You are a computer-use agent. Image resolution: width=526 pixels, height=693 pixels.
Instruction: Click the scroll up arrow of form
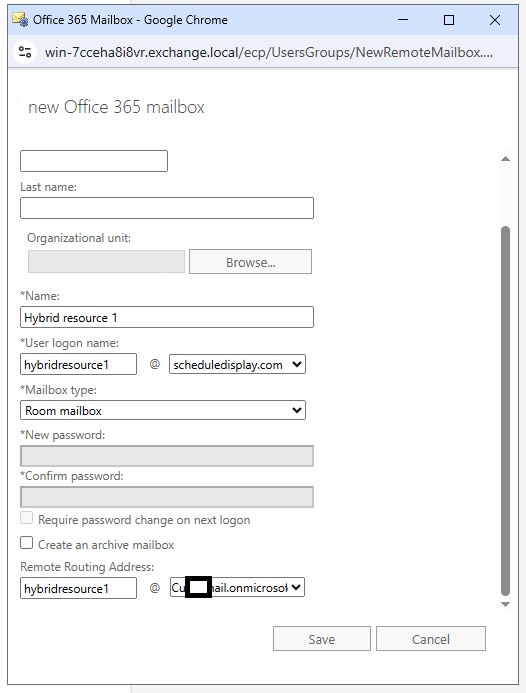click(x=506, y=159)
